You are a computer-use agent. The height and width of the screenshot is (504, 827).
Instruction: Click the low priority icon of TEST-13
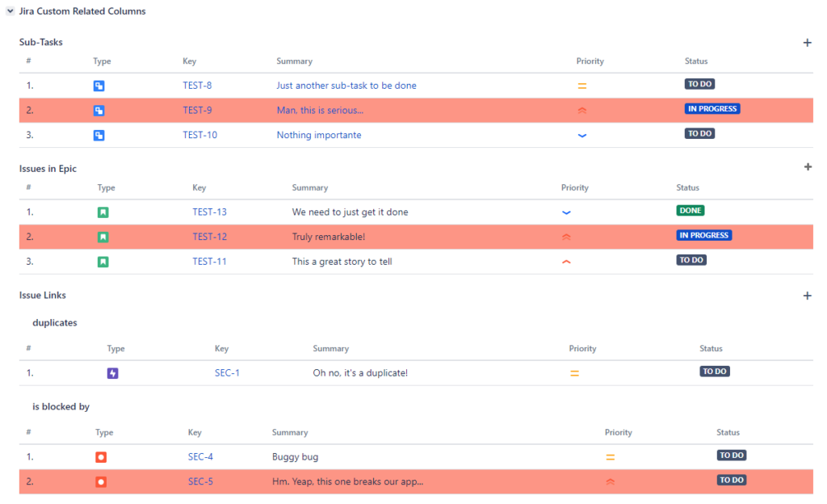[566, 212]
